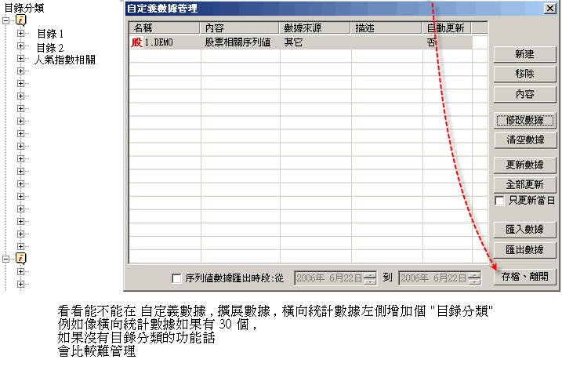Enable the 只更新當日 checkbox
This screenshot has height=392, width=562.
tap(499, 201)
